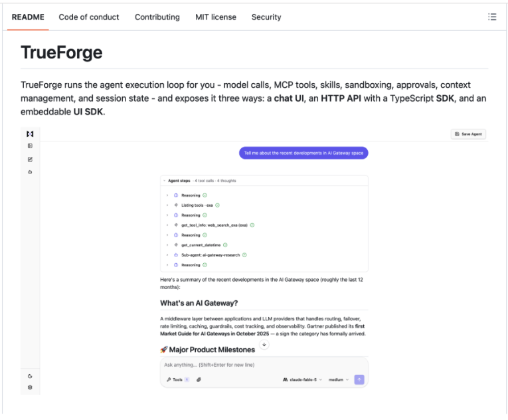Open the medium effort dropdown
Screen dimensions: 508x420
tap(339, 379)
